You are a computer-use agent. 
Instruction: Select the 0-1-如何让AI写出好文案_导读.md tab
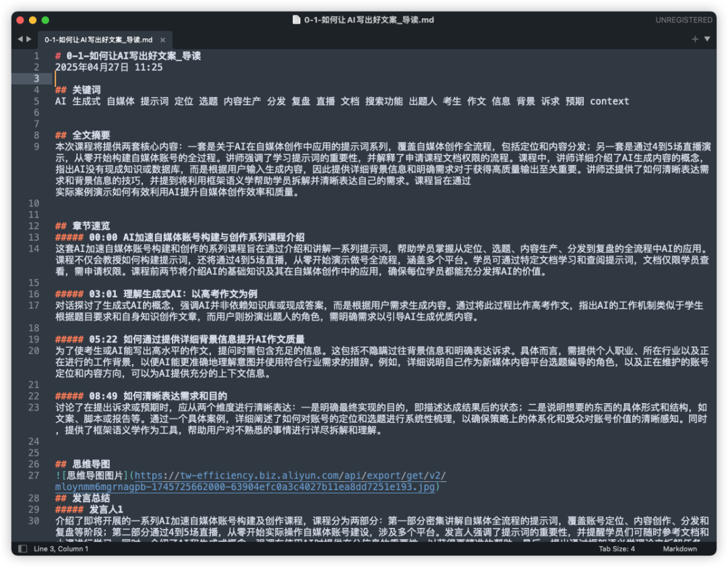click(98, 40)
